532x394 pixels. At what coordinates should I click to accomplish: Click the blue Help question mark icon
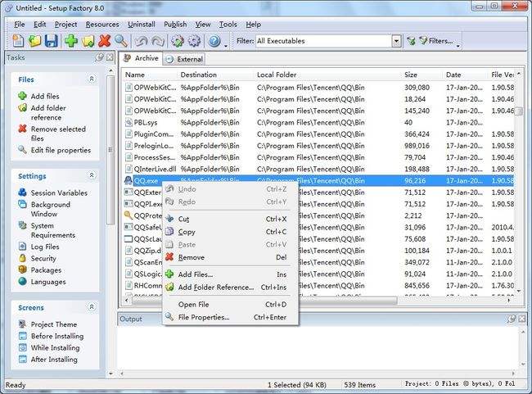pyautogui.click(x=214, y=41)
